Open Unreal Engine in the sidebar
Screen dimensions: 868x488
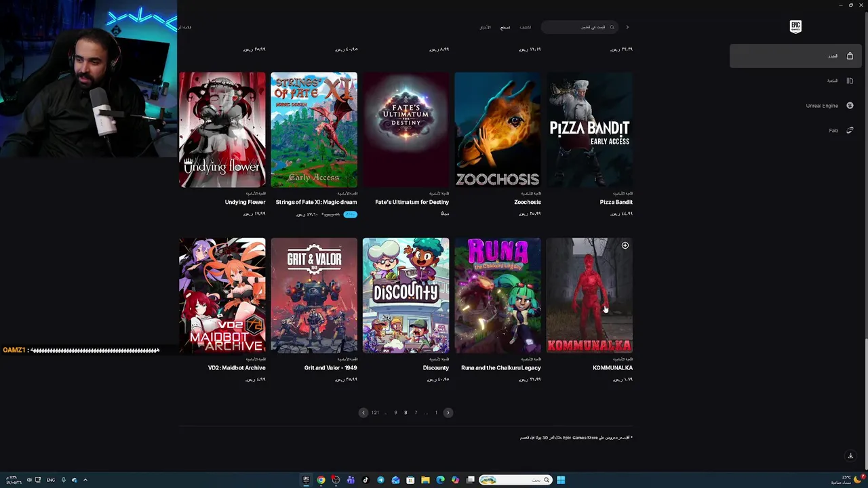pyautogui.click(x=795, y=106)
